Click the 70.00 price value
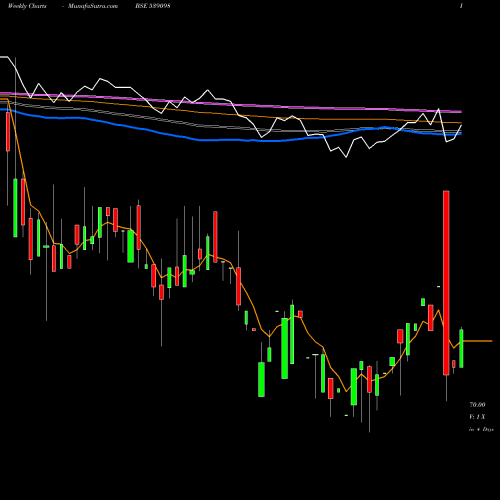 [477, 405]
